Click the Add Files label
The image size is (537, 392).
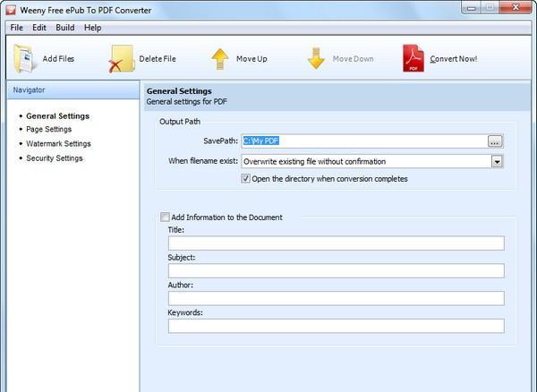[x=58, y=59]
